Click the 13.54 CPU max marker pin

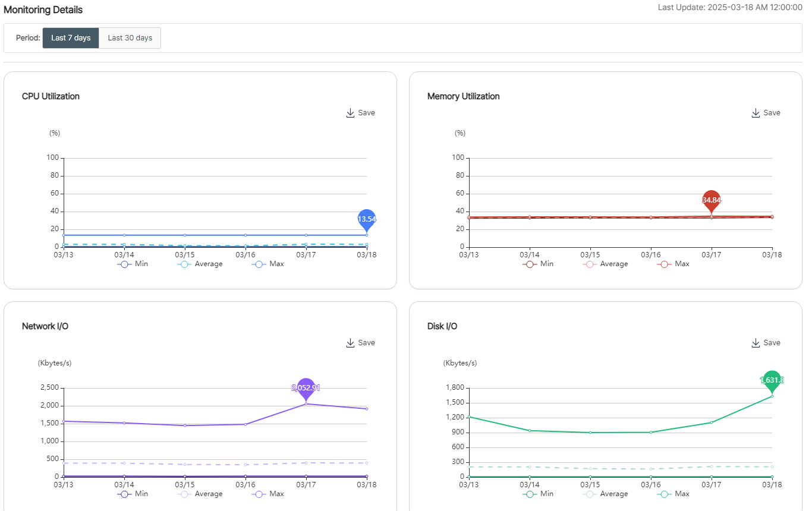point(367,219)
